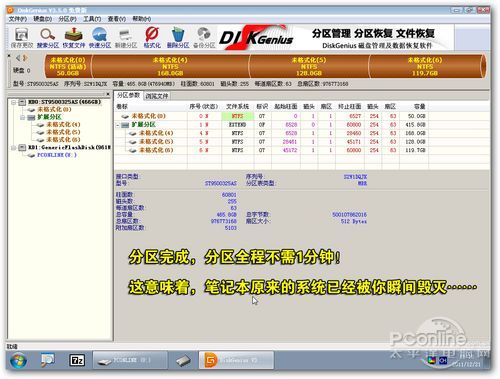Open the 硬盘(D) menu
This screenshot has width=500, height=379.
pos(42,19)
